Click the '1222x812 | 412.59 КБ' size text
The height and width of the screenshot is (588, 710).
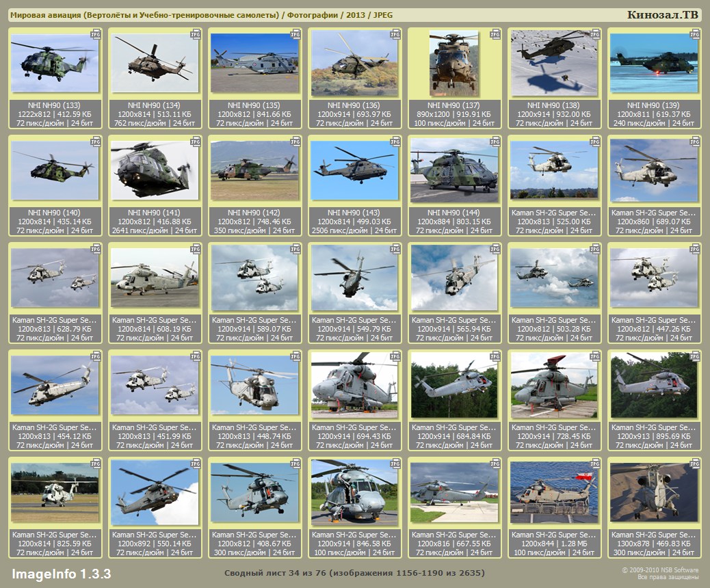coord(55,114)
